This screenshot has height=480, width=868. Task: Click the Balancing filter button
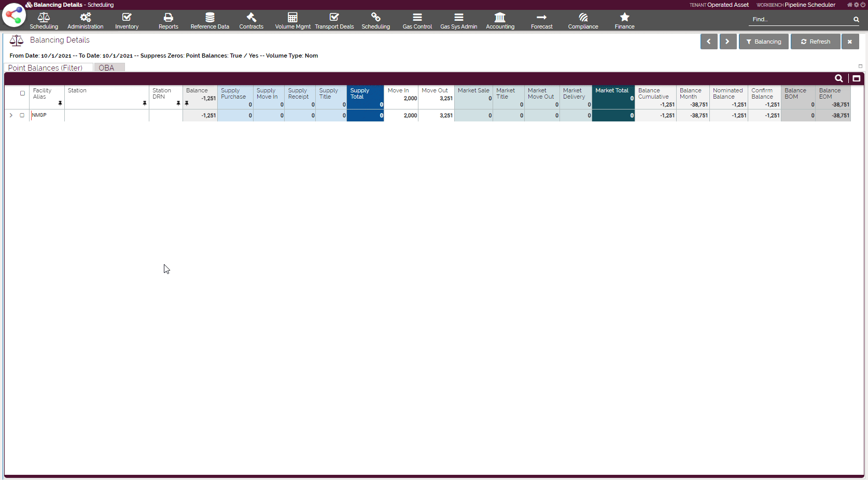tap(763, 42)
